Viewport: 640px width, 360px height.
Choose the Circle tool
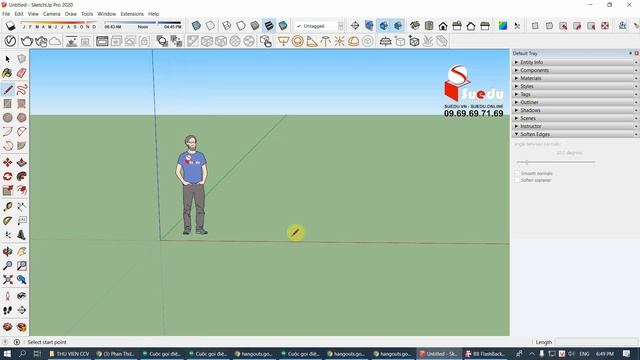click(7, 118)
